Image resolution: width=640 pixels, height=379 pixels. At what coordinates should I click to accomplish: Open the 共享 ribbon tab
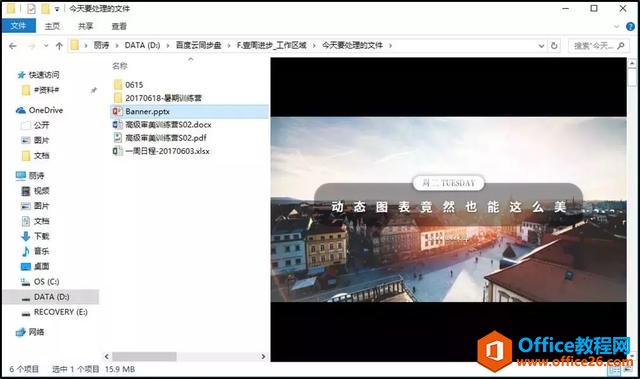coord(86,26)
